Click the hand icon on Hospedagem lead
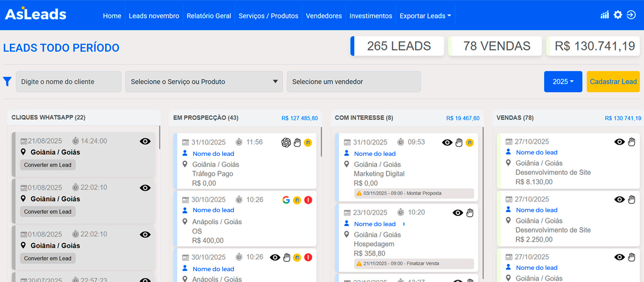 click(470, 213)
